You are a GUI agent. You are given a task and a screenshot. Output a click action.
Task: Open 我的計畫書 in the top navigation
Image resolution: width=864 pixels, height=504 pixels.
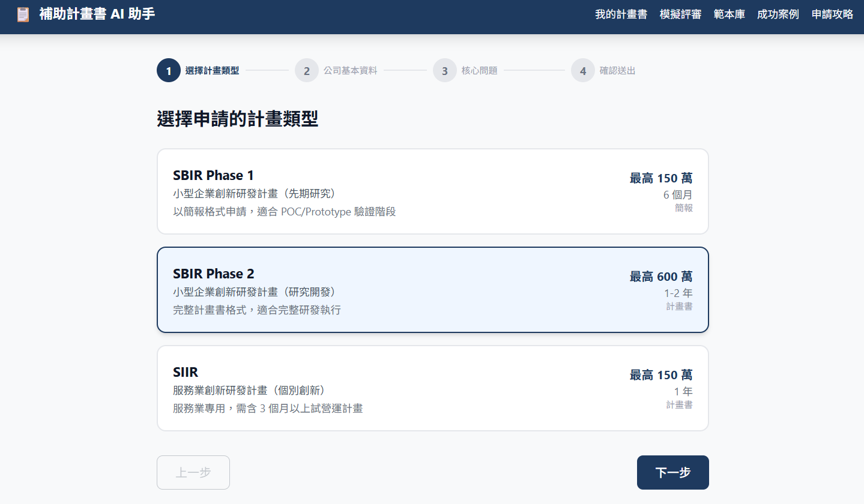point(621,14)
